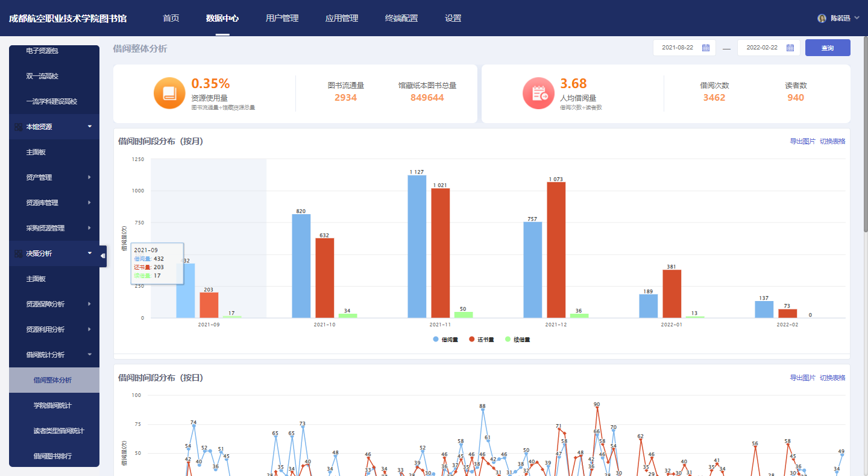The height and width of the screenshot is (476, 868).
Task: Click the 决策分析 section grid icon
Action: tap(18, 253)
